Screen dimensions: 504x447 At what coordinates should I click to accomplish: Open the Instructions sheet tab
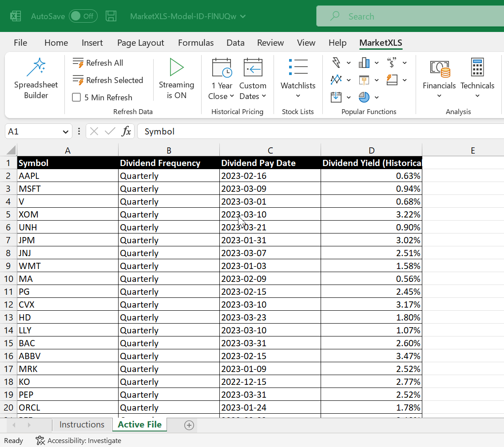(82, 424)
